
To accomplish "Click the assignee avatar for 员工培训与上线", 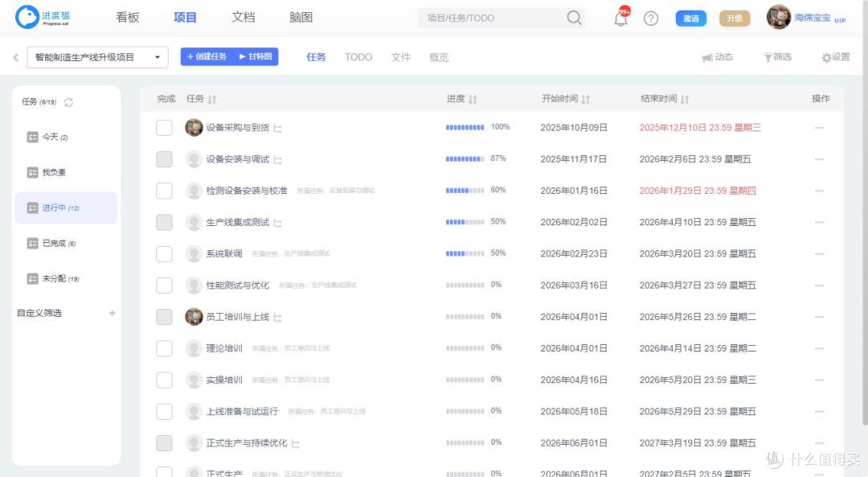I will 194,317.
